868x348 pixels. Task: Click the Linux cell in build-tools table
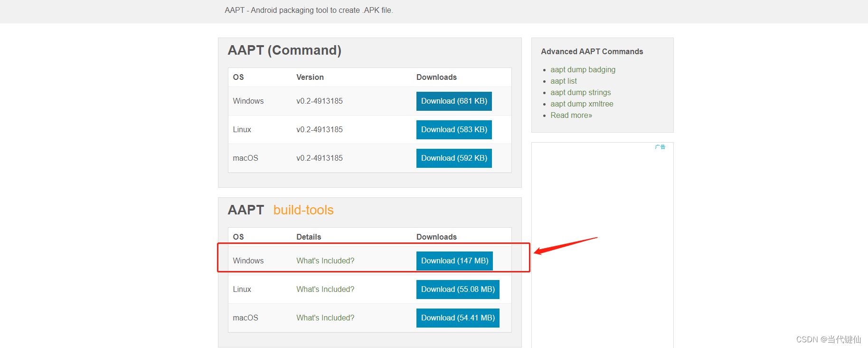click(x=242, y=290)
